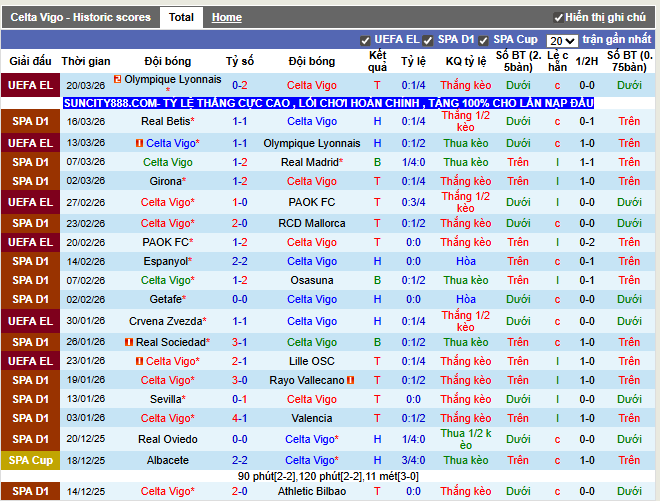Click red card icon on 13/03/26 Celta Vigo

pyautogui.click(x=139, y=143)
